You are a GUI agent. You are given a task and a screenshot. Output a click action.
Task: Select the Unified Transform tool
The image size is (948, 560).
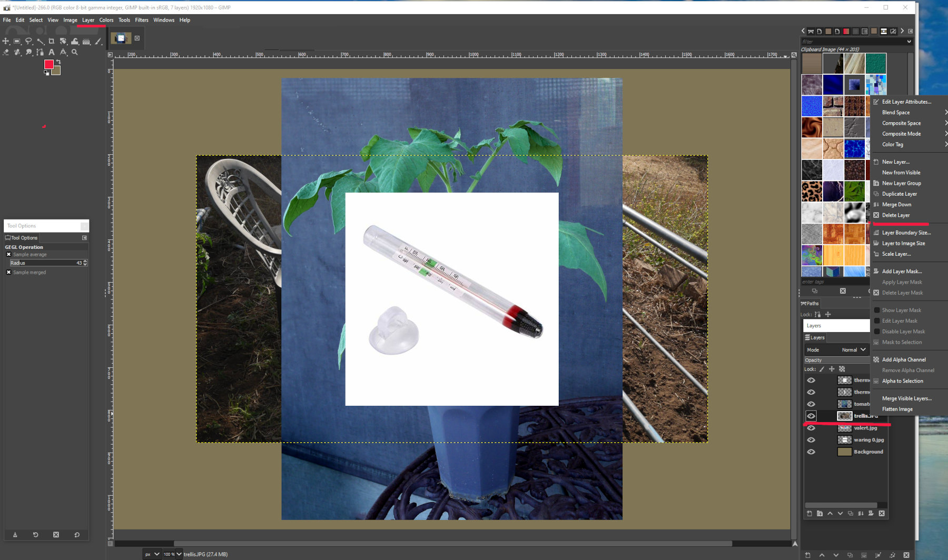[x=63, y=41]
